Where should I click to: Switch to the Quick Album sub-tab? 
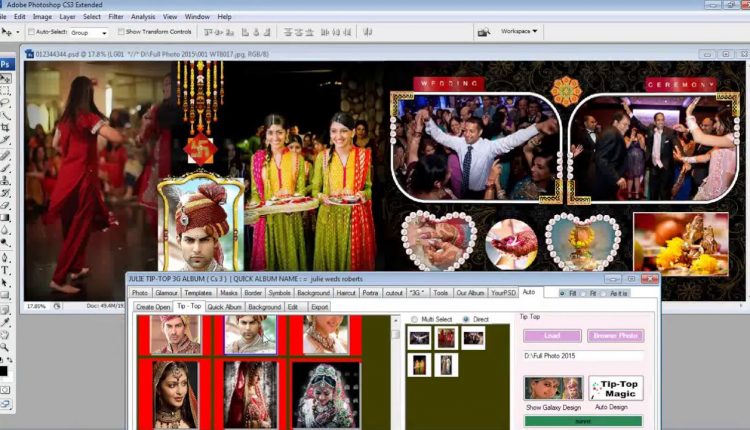pyautogui.click(x=224, y=307)
